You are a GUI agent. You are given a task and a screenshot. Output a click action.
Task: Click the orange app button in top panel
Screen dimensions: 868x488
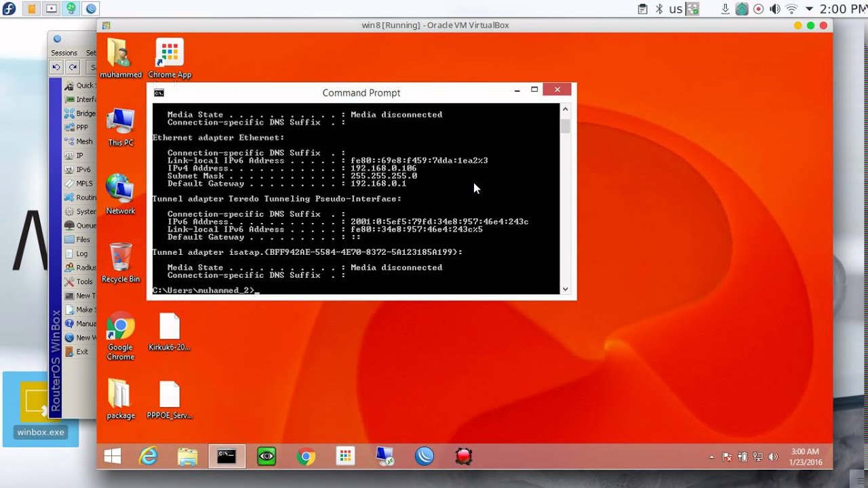coord(31,9)
